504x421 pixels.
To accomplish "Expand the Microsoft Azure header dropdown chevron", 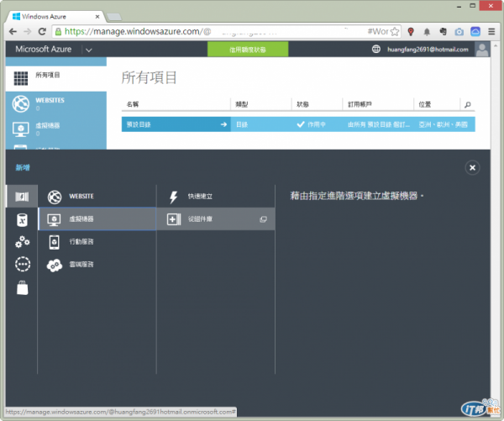I will tap(89, 50).
